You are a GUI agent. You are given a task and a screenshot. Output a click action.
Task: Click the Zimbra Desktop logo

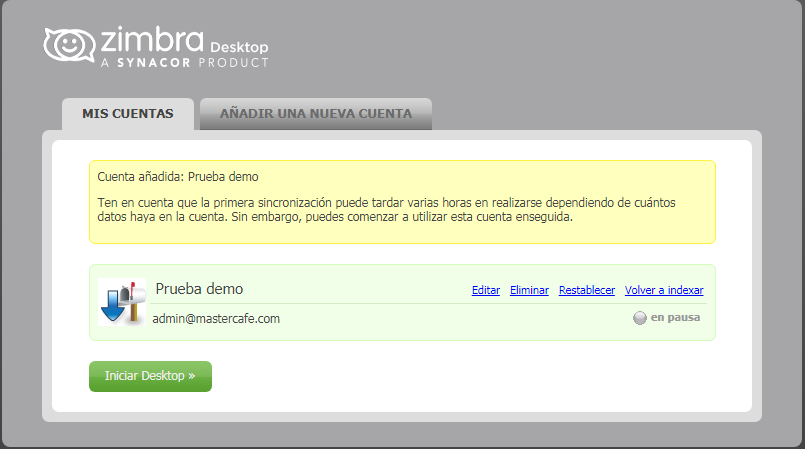(x=156, y=46)
